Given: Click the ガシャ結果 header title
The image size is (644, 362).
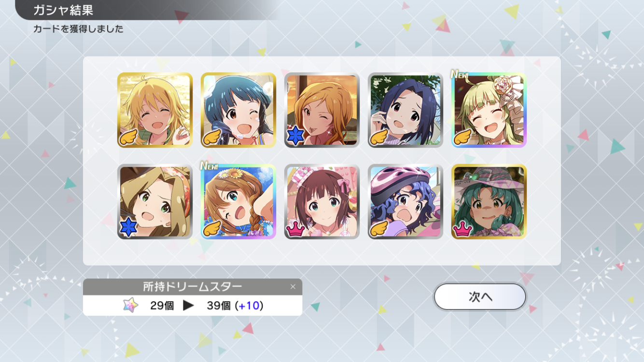Looking at the screenshot, I should click(63, 10).
